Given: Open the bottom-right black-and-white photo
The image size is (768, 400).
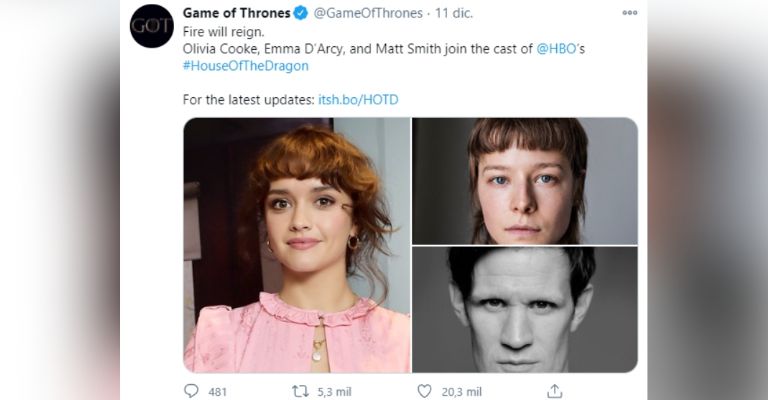Looking at the screenshot, I should [x=525, y=310].
